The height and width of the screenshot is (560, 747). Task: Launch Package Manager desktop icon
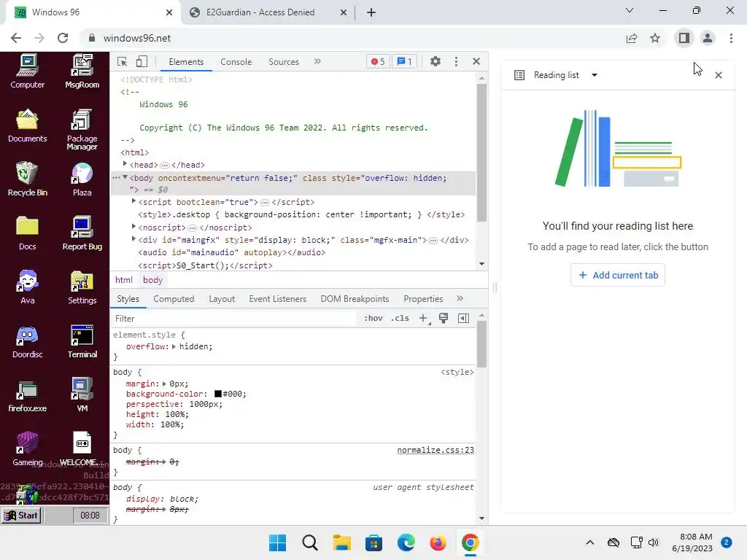coord(82,130)
